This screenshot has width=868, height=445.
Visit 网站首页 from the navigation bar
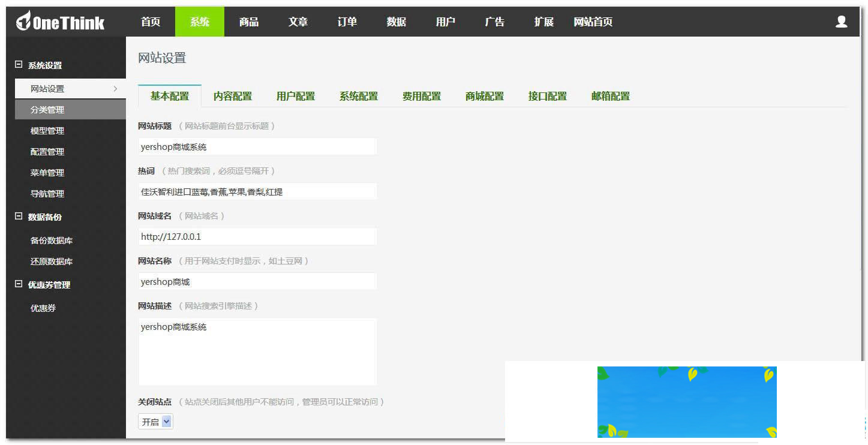[593, 22]
